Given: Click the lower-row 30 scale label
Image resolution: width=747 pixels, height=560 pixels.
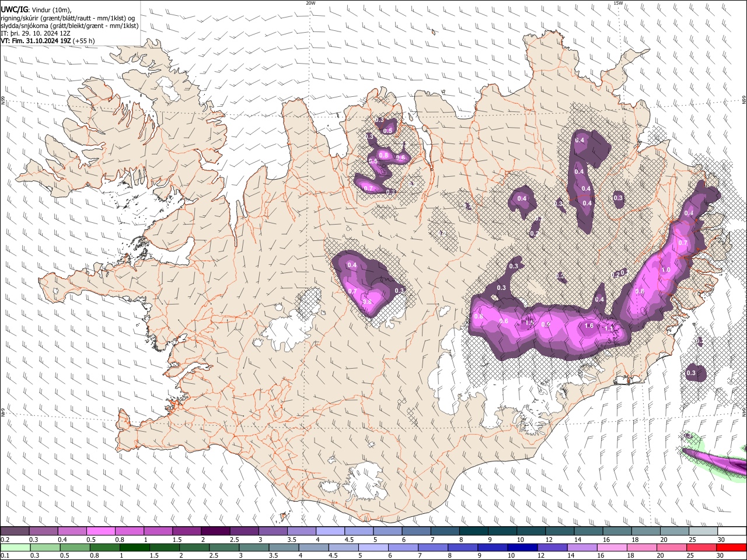Looking at the screenshot, I should click(x=720, y=556).
